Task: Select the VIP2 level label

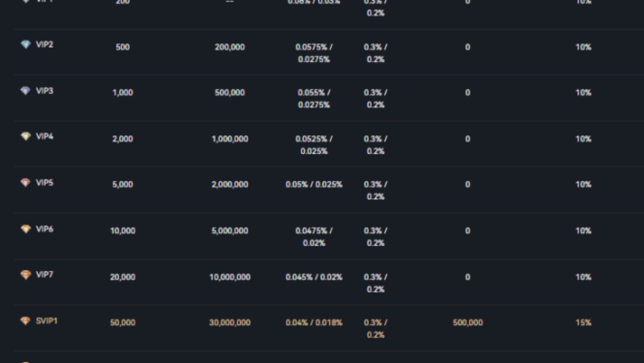Action: click(44, 44)
